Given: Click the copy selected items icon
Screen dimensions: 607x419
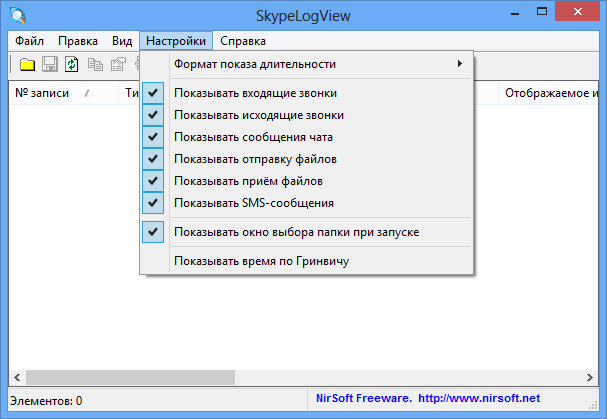Looking at the screenshot, I should 95,64.
